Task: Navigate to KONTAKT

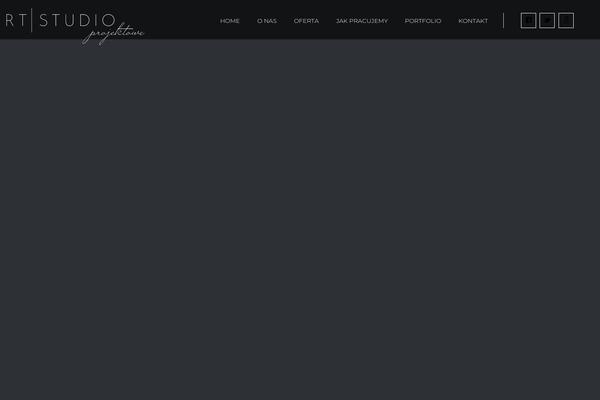Action: [473, 21]
